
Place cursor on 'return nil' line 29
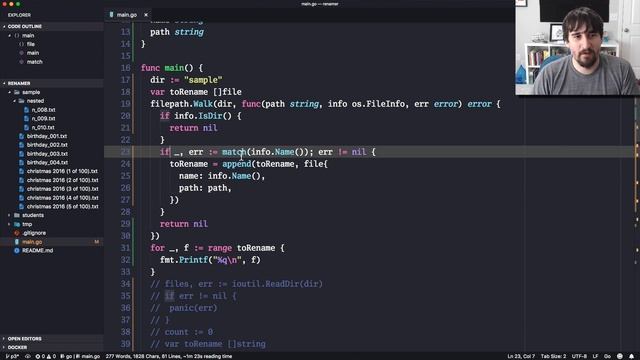pyautogui.click(x=184, y=224)
